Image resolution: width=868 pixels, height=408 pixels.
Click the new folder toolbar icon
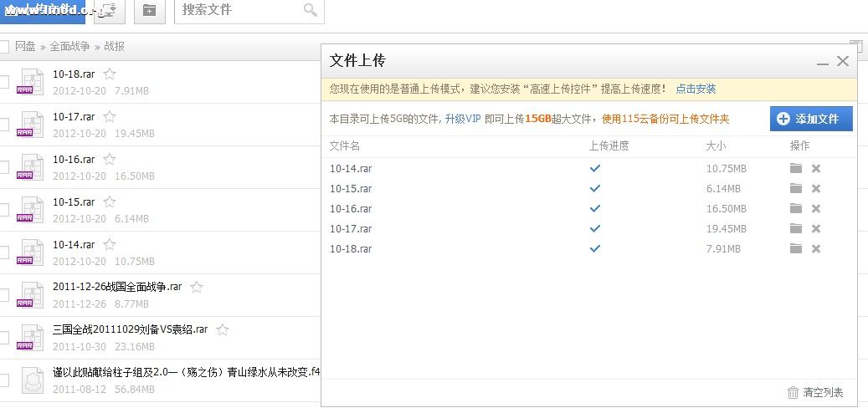click(149, 10)
